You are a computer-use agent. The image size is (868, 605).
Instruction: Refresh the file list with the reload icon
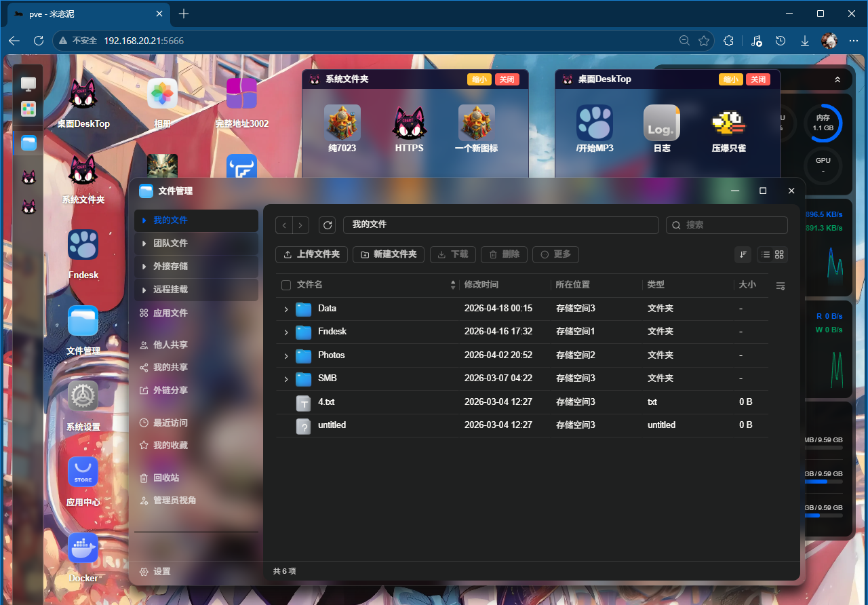click(x=328, y=225)
